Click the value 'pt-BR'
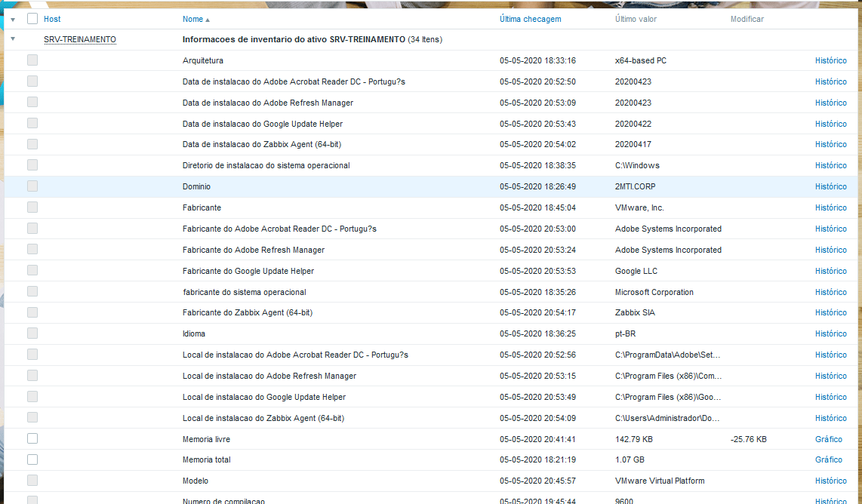862x504 pixels. coord(625,333)
